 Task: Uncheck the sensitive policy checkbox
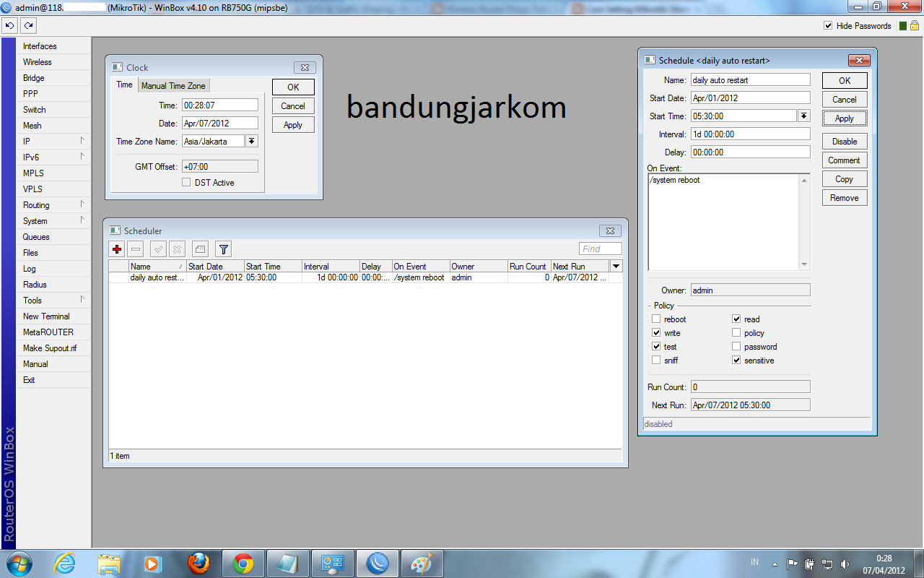(x=736, y=361)
